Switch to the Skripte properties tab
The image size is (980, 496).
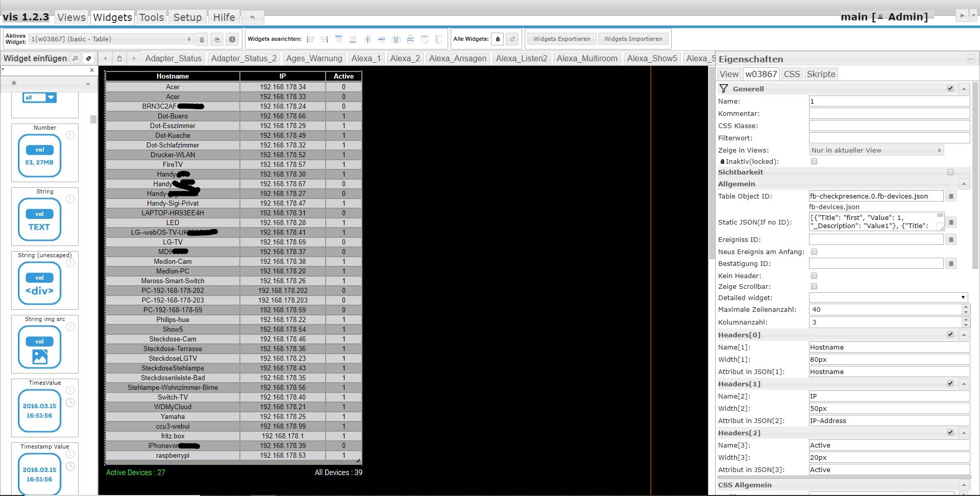pos(821,74)
